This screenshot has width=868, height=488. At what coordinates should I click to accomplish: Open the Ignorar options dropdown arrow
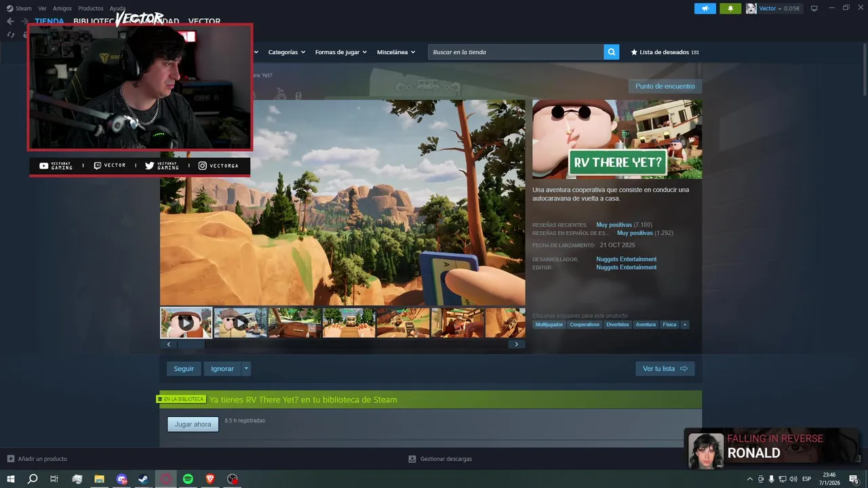[x=246, y=369]
